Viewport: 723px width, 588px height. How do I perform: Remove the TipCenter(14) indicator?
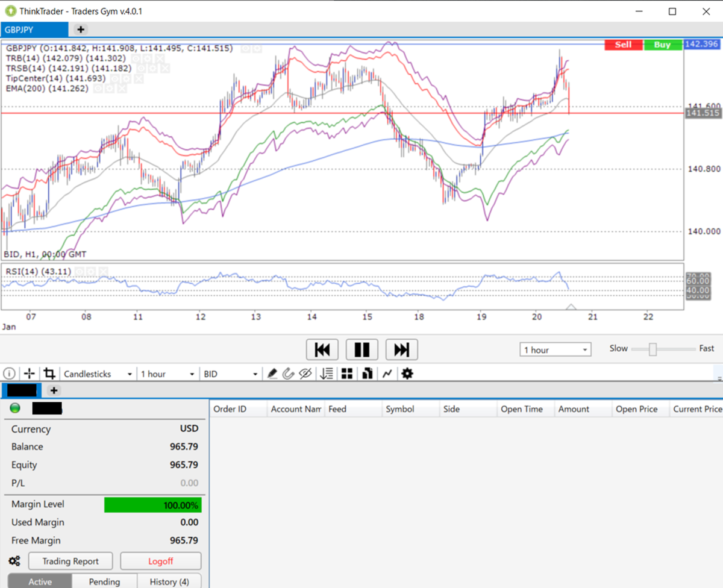[139, 79]
